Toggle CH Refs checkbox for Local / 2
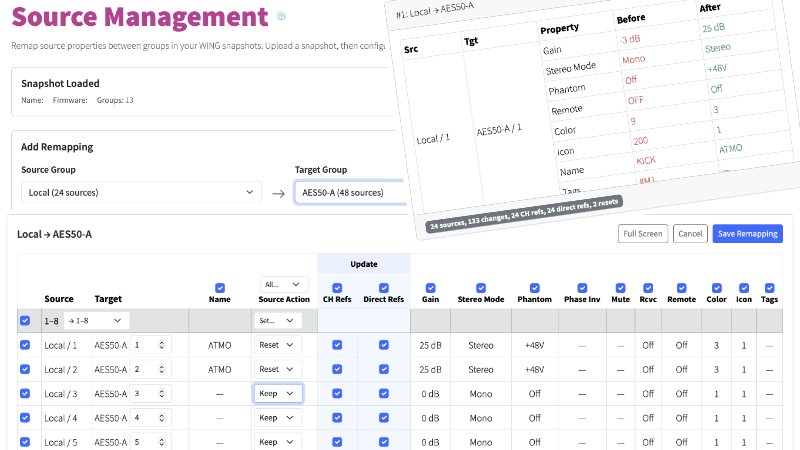This screenshot has height=450, width=800. [337, 369]
